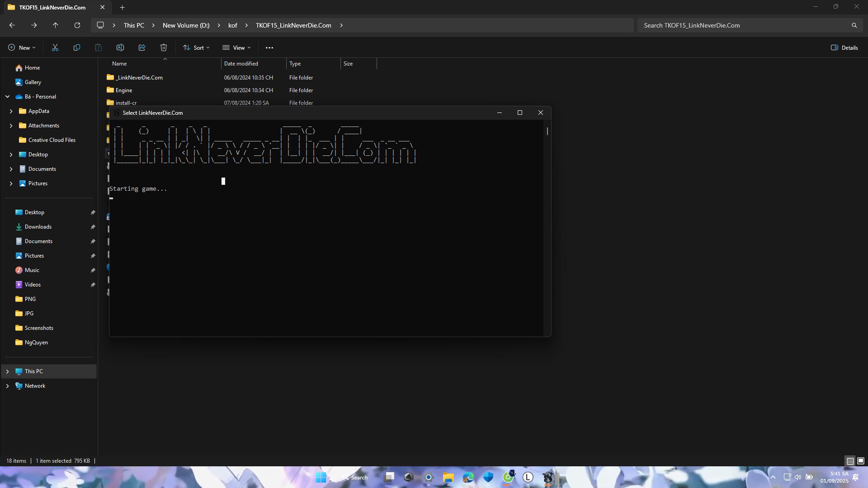868x488 pixels.
Task: Open the See more ellipsis menu
Action: tap(269, 47)
